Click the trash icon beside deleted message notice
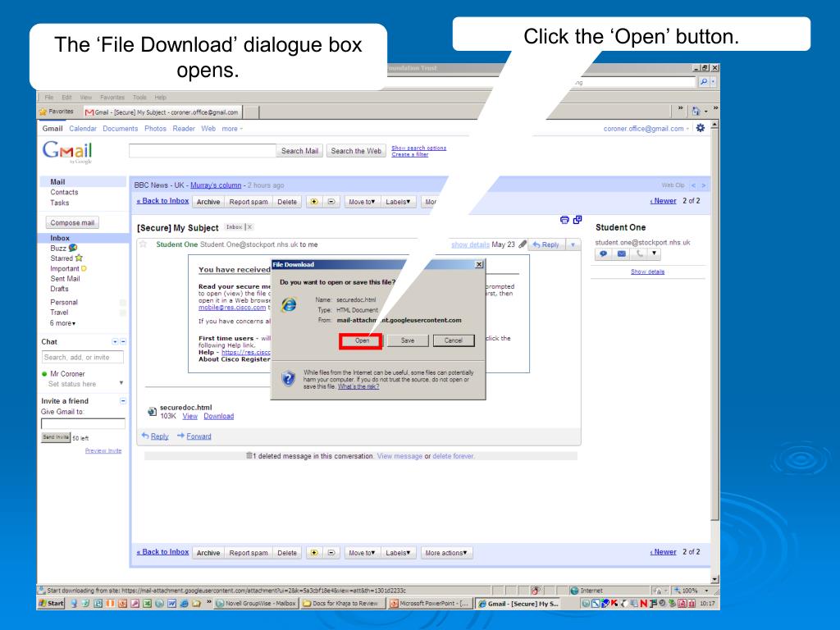840x630 pixels. click(x=249, y=456)
